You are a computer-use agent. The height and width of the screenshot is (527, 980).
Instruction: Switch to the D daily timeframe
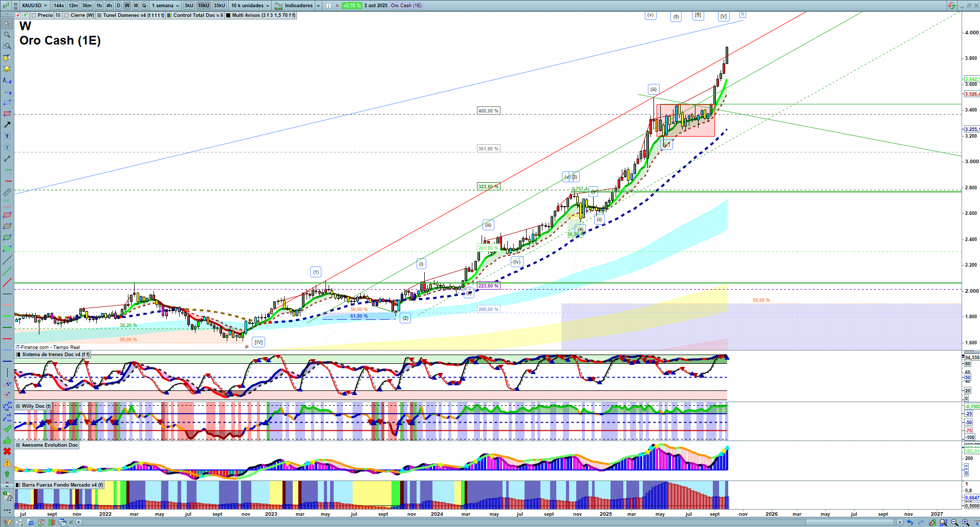(118, 6)
